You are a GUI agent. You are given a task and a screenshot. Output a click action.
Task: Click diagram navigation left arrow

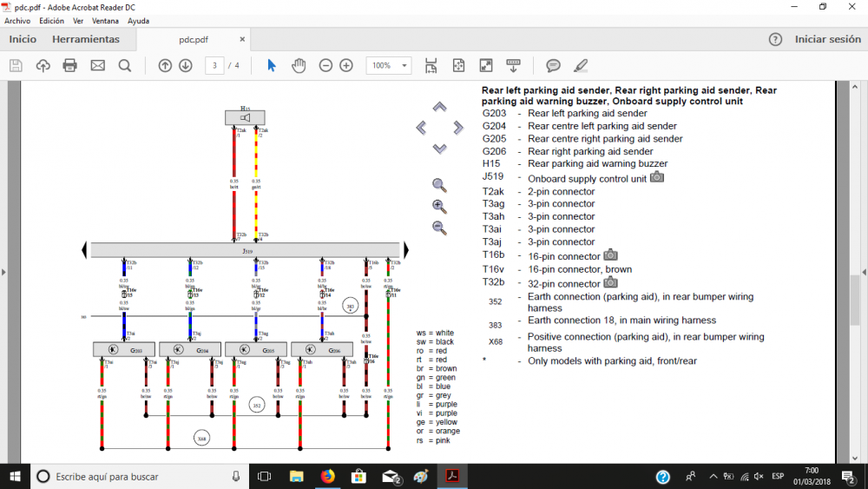point(421,128)
